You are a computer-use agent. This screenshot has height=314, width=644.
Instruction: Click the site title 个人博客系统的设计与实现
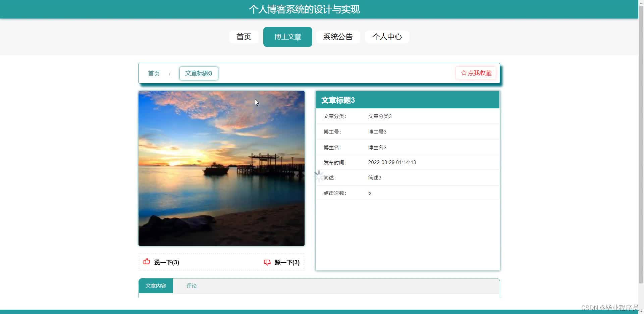point(304,9)
